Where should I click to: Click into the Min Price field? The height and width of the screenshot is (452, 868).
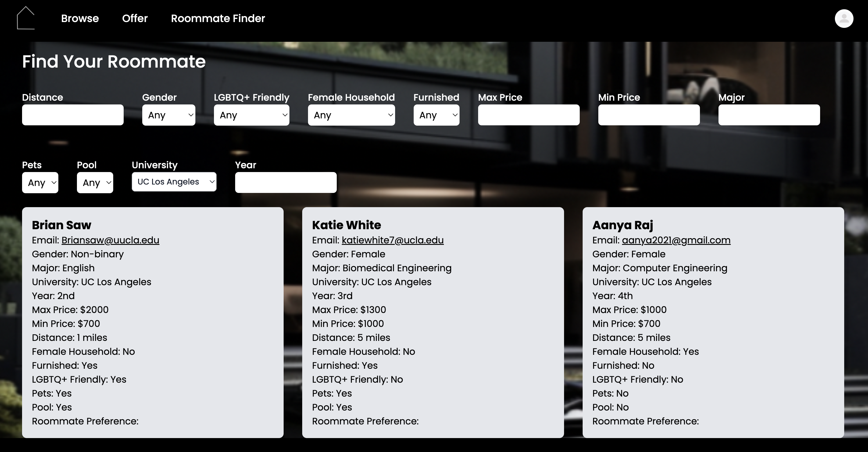pyautogui.click(x=649, y=115)
